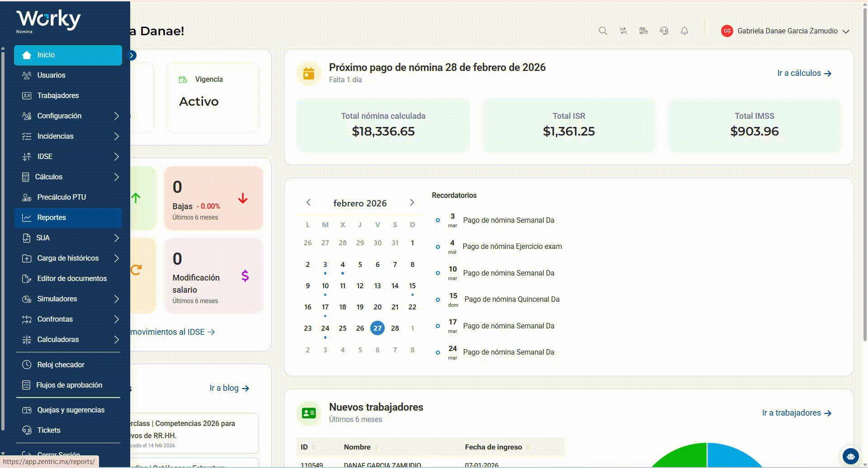Click the Bajas card
Screen dimensions: 868x468
213,198
